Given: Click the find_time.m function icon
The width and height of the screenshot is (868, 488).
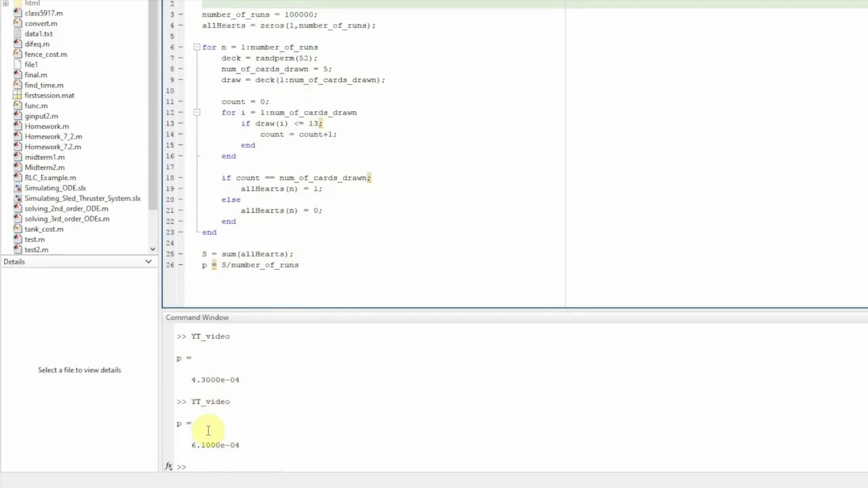Looking at the screenshot, I should pos(18,85).
